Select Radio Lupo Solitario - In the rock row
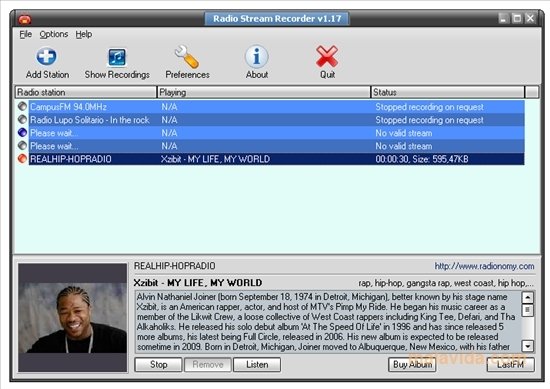Image resolution: width=550 pixels, height=389 pixels. pos(276,120)
